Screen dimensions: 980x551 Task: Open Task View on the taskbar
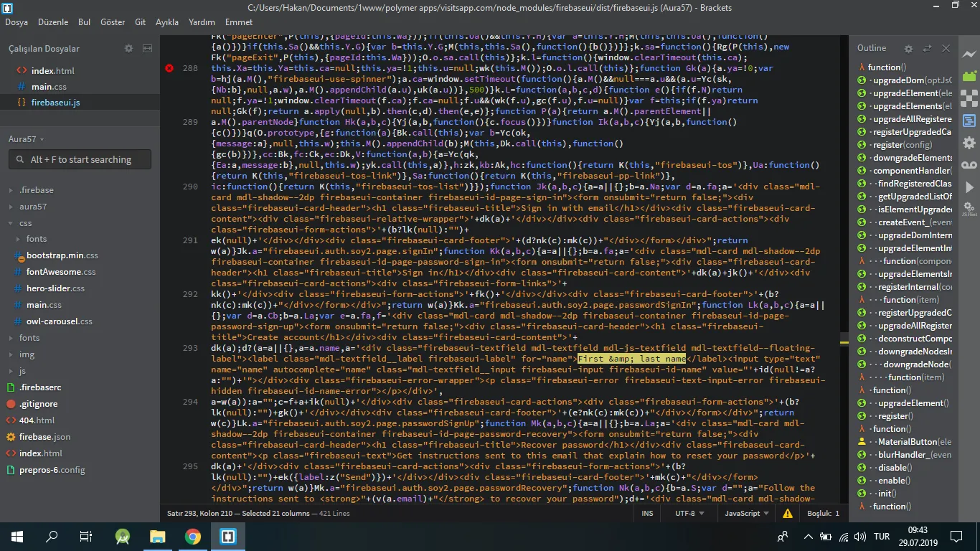pyautogui.click(x=86, y=536)
